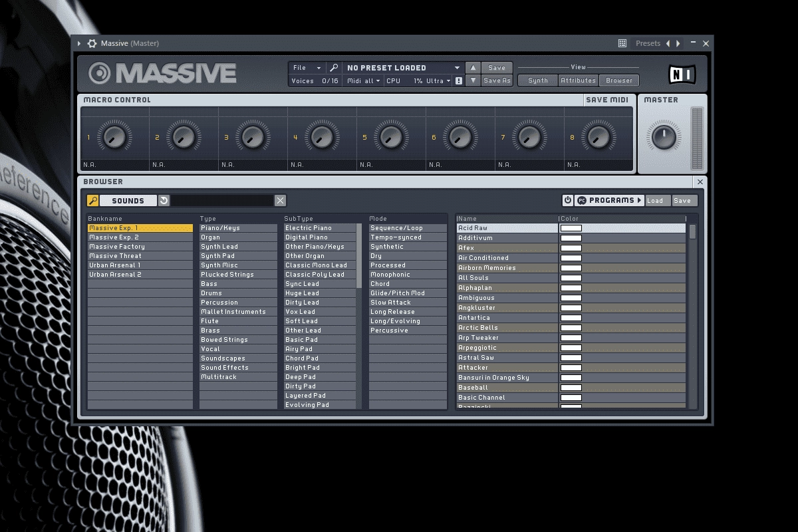
Task: Open the File menu in Massive
Action: [x=307, y=68]
